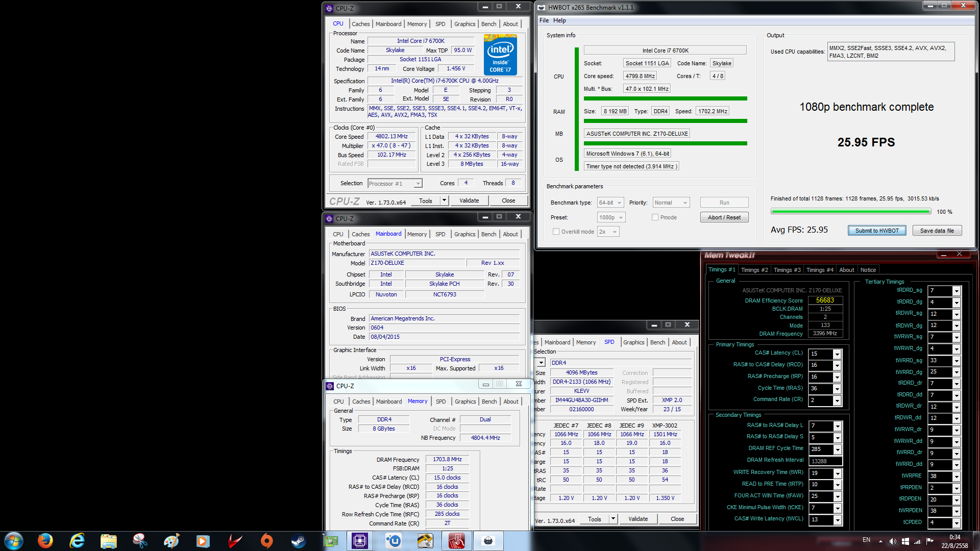Show hidden system tray icons arrow

880,541
